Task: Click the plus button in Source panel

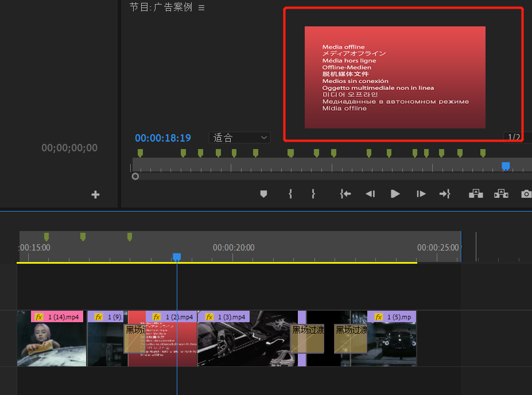Action: [95, 195]
